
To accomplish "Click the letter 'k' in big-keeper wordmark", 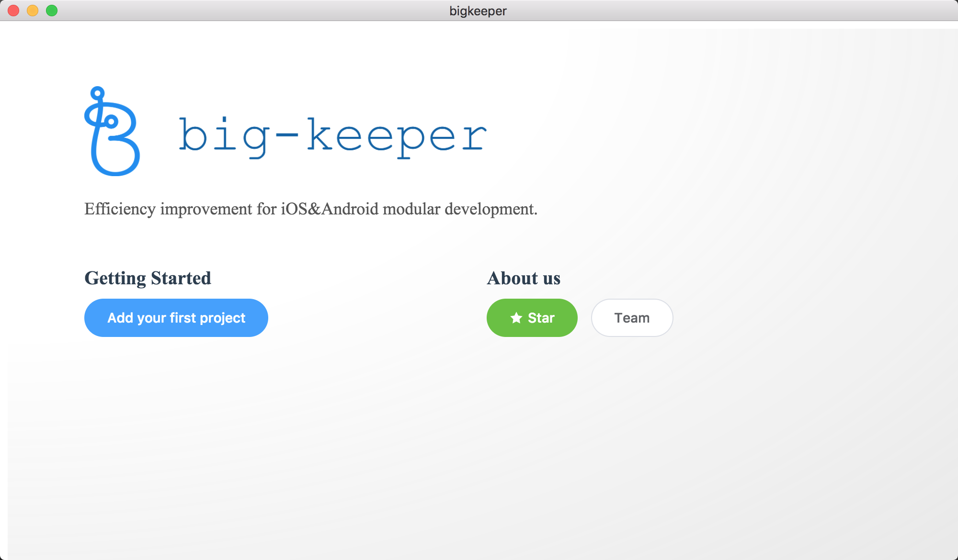I will pyautogui.click(x=319, y=134).
